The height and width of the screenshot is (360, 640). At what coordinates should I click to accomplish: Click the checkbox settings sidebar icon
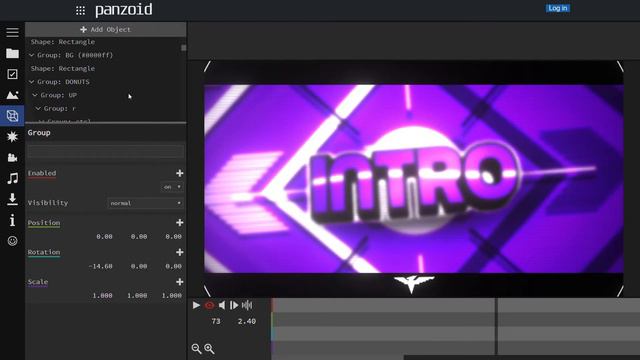point(12,74)
